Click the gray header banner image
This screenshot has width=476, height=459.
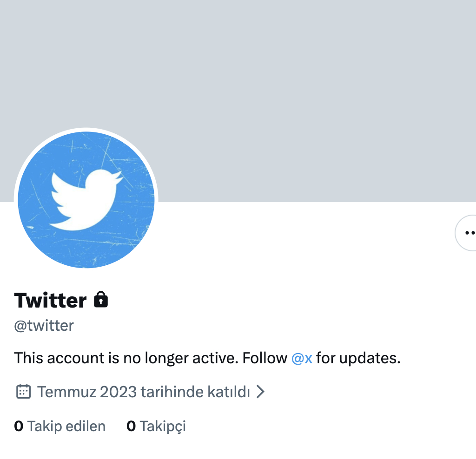click(279, 93)
